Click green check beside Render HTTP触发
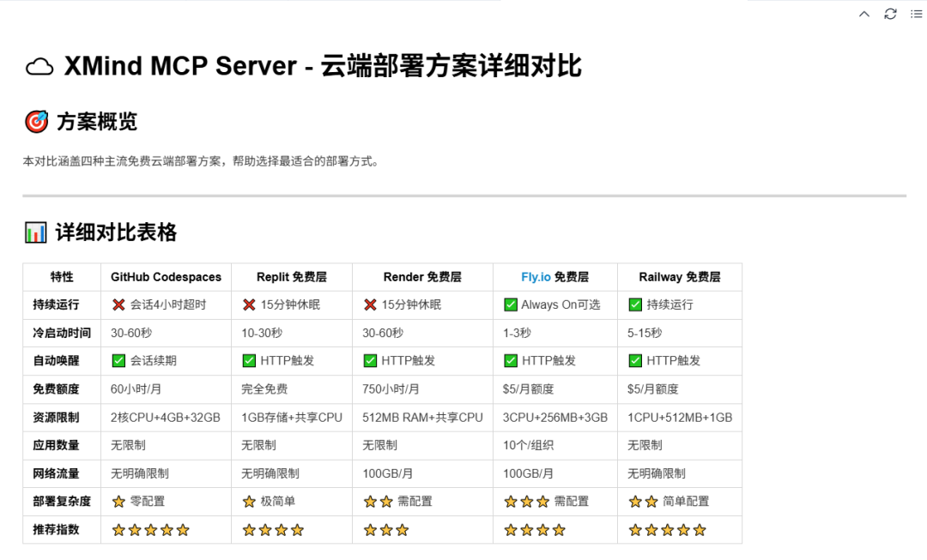The width and height of the screenshot is (927, 560). pyautogui.click(x=370, y=361)
